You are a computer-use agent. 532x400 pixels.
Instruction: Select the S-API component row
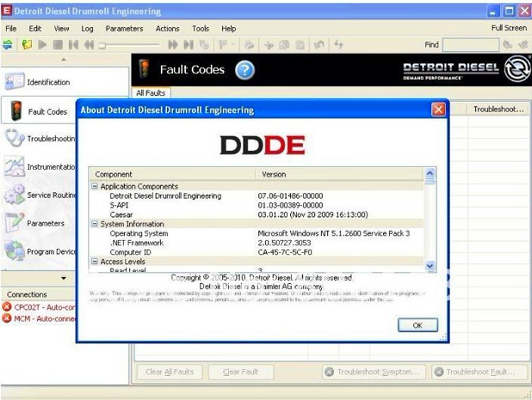[257, 205]
